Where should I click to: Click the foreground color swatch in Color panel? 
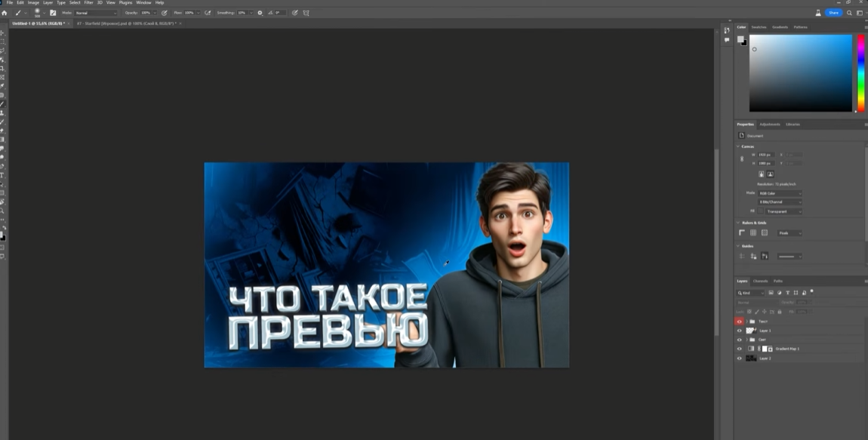point(740,39)
